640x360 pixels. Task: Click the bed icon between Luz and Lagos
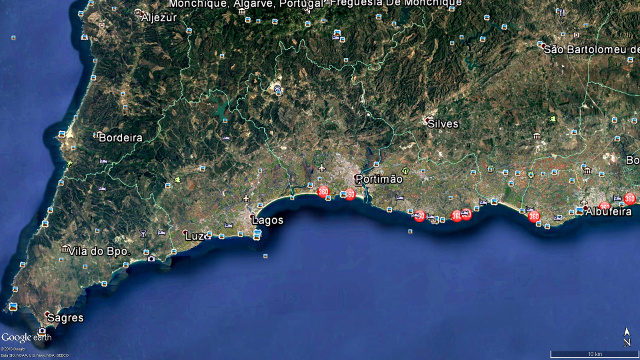(x=228, y=225)
